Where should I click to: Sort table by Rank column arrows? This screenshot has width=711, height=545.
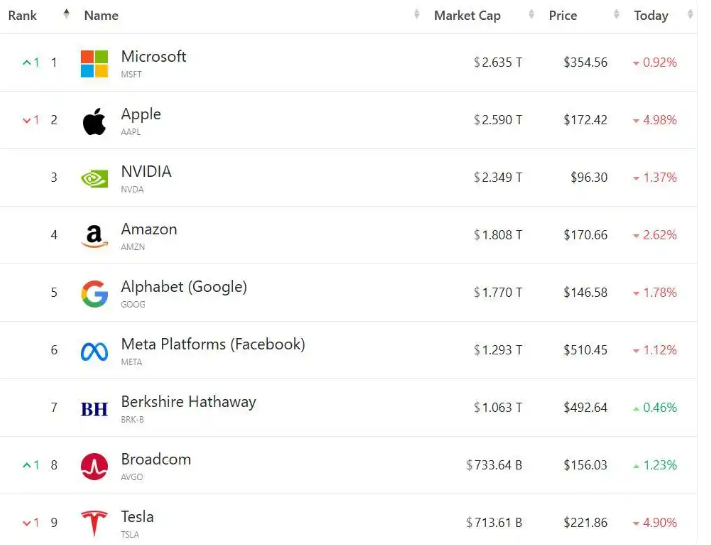pyautogui.click(x=67, y=15)
